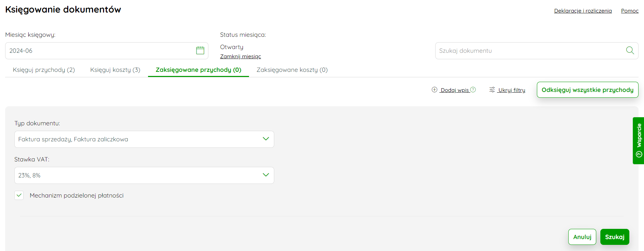The width and height of the screenshot is (644, 251).
Task: Click the plus icon beside Dodaj wpis
Action: [x=435, y=90]
